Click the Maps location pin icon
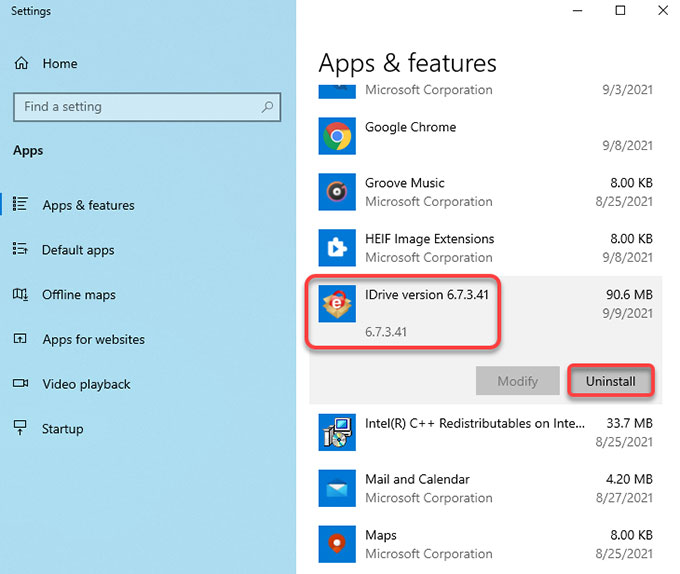The image size is (680, 574). [337, 544]
